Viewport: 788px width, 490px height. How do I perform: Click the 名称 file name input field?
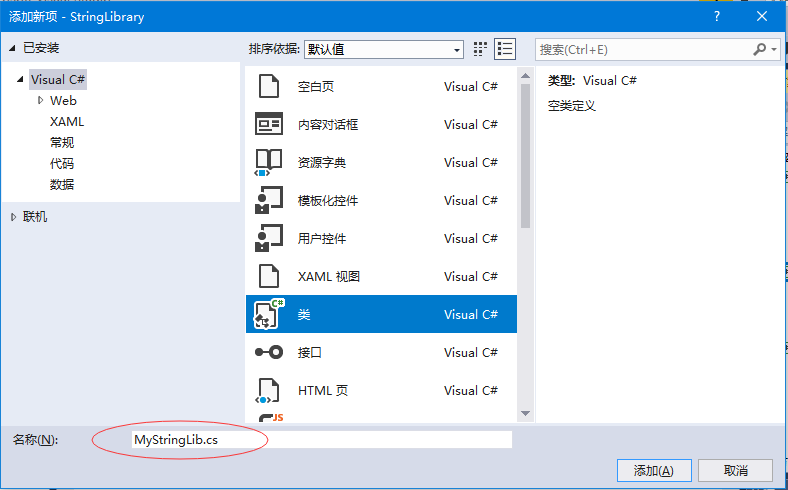coord(320,439)
